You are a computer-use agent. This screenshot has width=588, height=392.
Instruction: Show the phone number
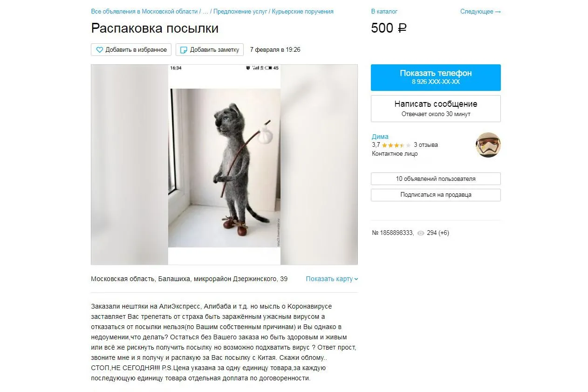(x=436, y=77)
